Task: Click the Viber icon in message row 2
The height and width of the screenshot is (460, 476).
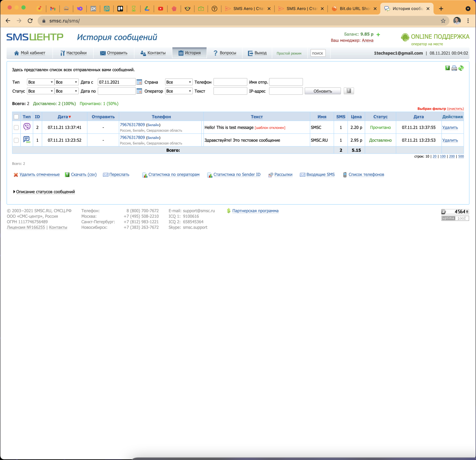Action: coord(27,127)
